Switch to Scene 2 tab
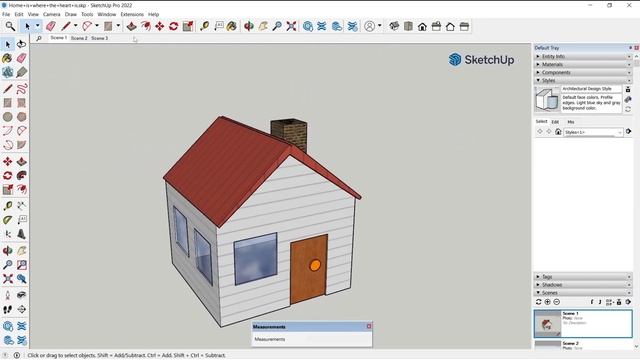Screen dimensions: 640x360 (79, 38)
